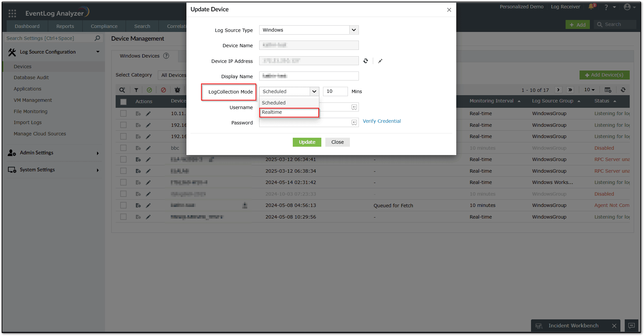
Task: Collapse the Log Source Configuration section
Action: (98, 52)
